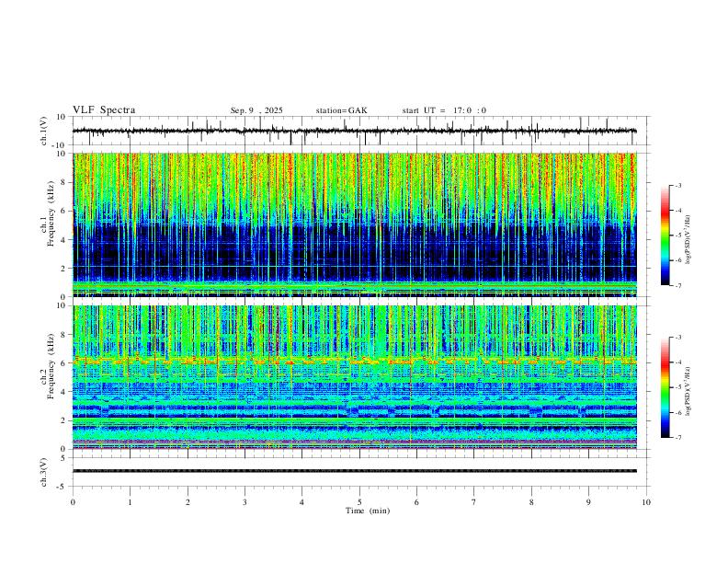The image size is (728, 563).
Task: Click inside the ch.2 spectrogram panel
Action: (355, 377)
